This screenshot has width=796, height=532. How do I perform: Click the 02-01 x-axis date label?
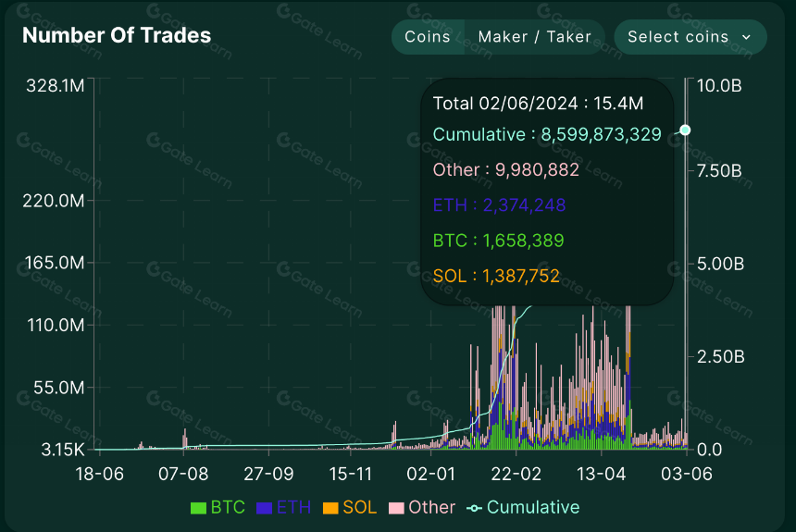[x=431, y=474]
